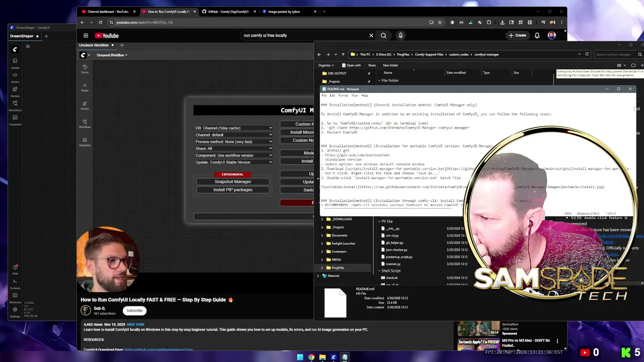Click the Snapshot Manager button
The width and height of the screenshot is (644, 362).
pyautogui.click(x=232, y=182)
